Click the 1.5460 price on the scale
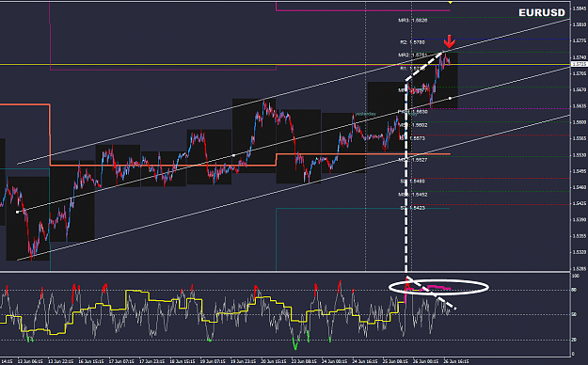Screen dimensions: 588x365 (x=580, y=187)
